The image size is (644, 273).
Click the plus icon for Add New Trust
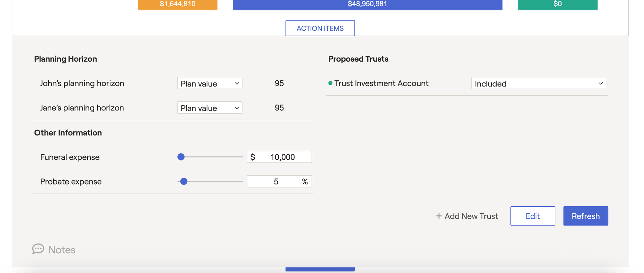(x=439, y=216)
